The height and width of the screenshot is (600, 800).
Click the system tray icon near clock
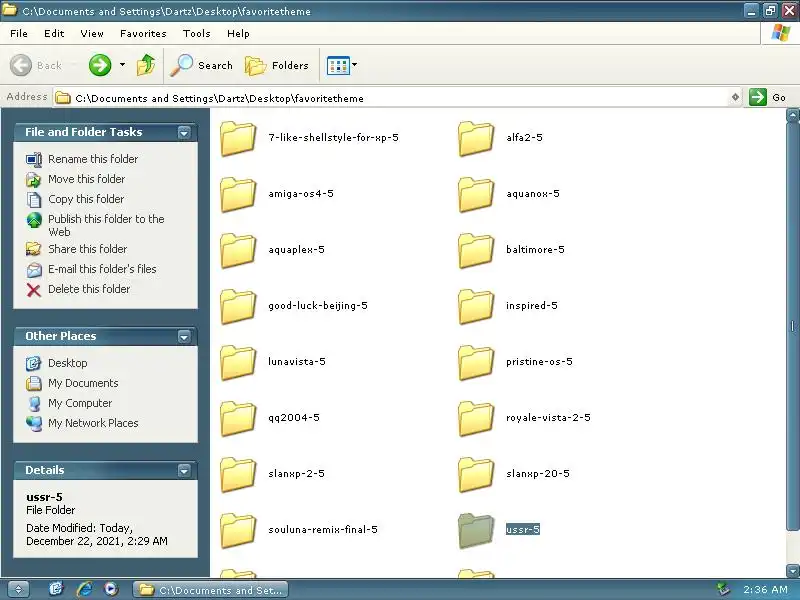click(x=723, y=589)
